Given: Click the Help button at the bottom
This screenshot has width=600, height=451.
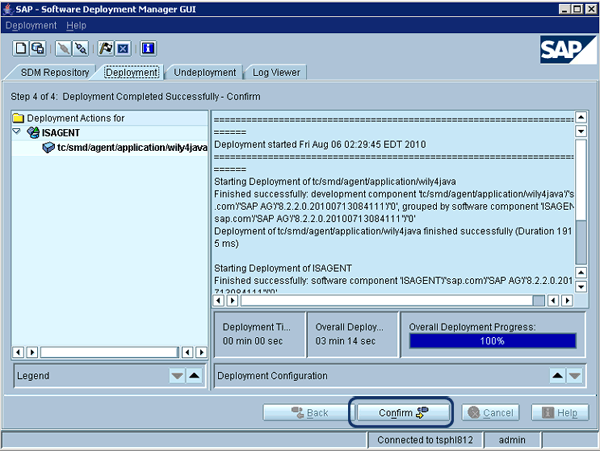Looking at the screenshot, I should click(560, 413).
